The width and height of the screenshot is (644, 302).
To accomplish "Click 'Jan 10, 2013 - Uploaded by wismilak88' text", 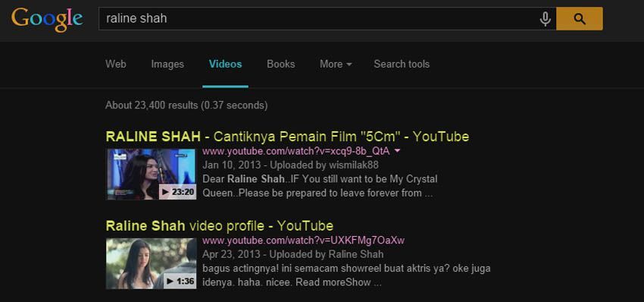I will pos(290,165).
